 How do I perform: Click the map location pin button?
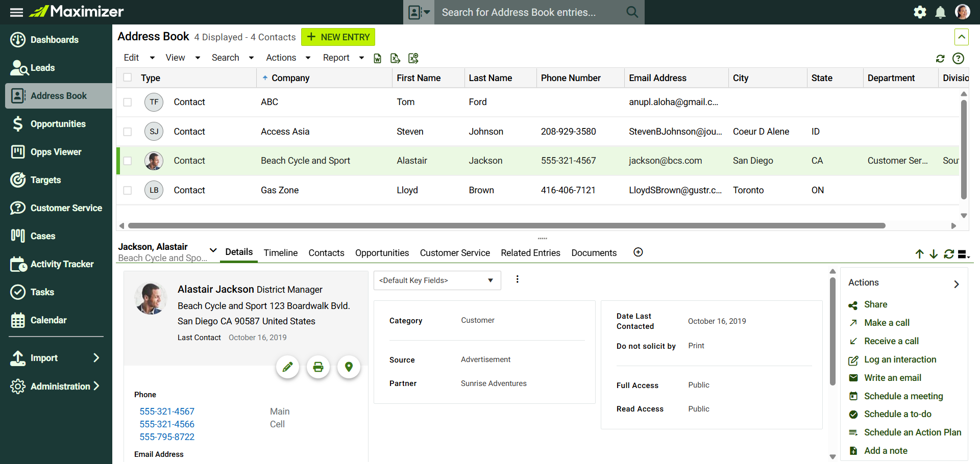pos(349,367)
